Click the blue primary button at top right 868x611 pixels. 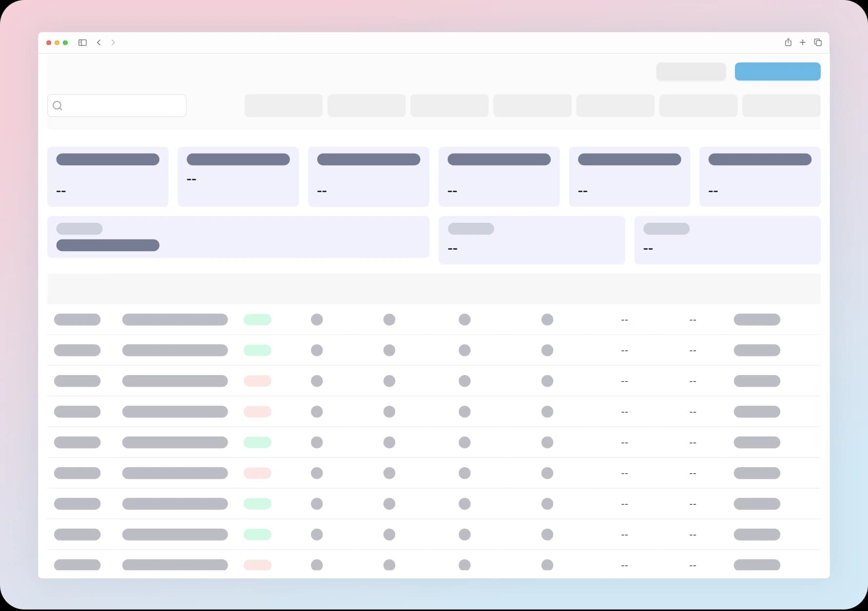(777, 72)
